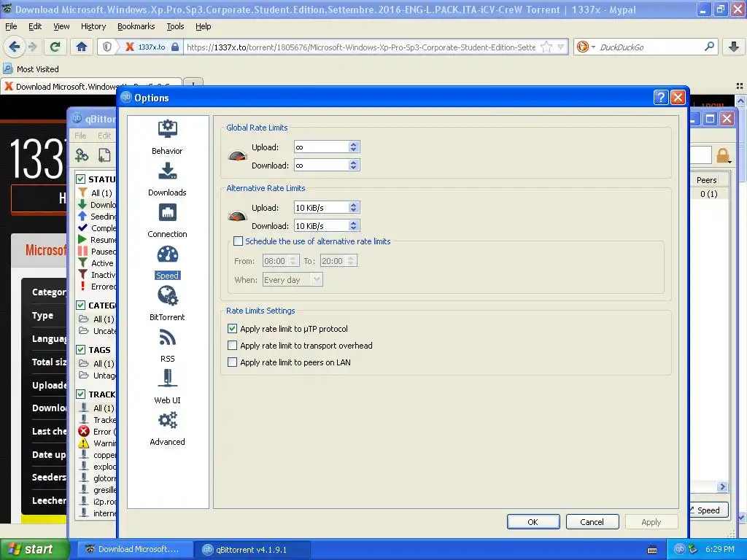Click Cancel in the Options dialog
Screen dimensions: 747x560
[592, 522]
